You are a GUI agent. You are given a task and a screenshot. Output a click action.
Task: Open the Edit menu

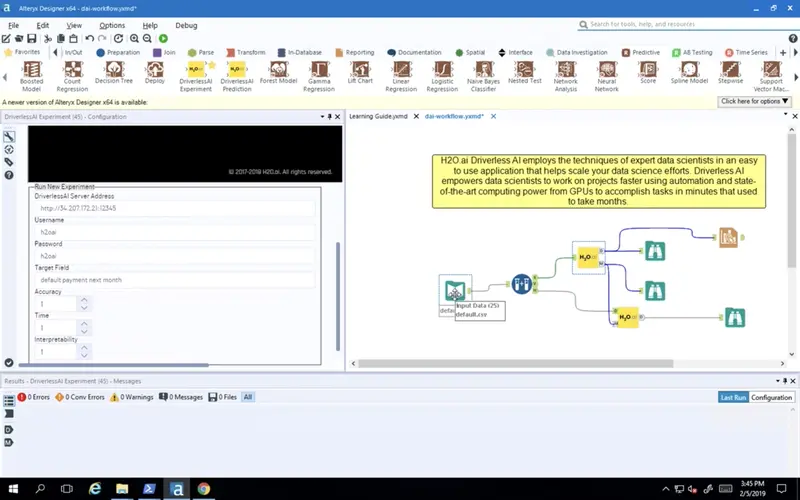tap(42, 25)
